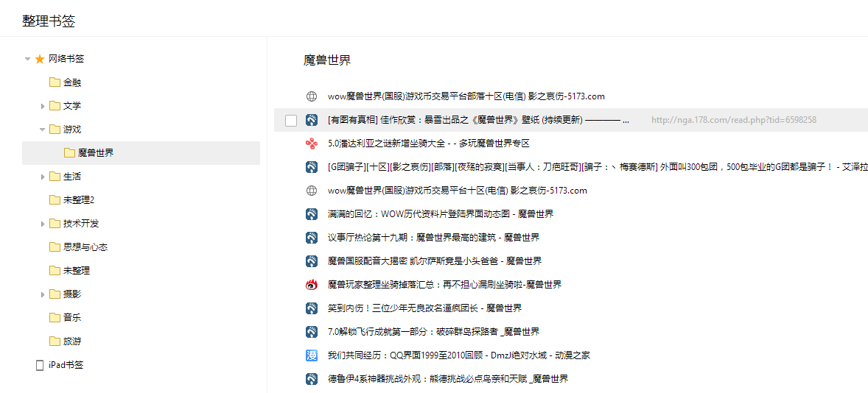The width and height of the screenshot is (868, 393).
Task: Click the NGA favicon of 壁纸 bookmark
Action: click(x=311, y=120)
